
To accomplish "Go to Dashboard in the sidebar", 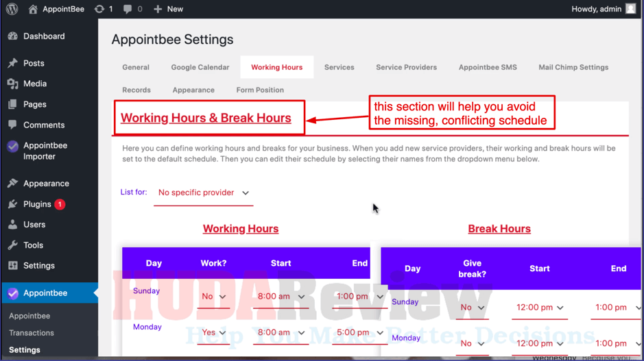I will (44, 36).
